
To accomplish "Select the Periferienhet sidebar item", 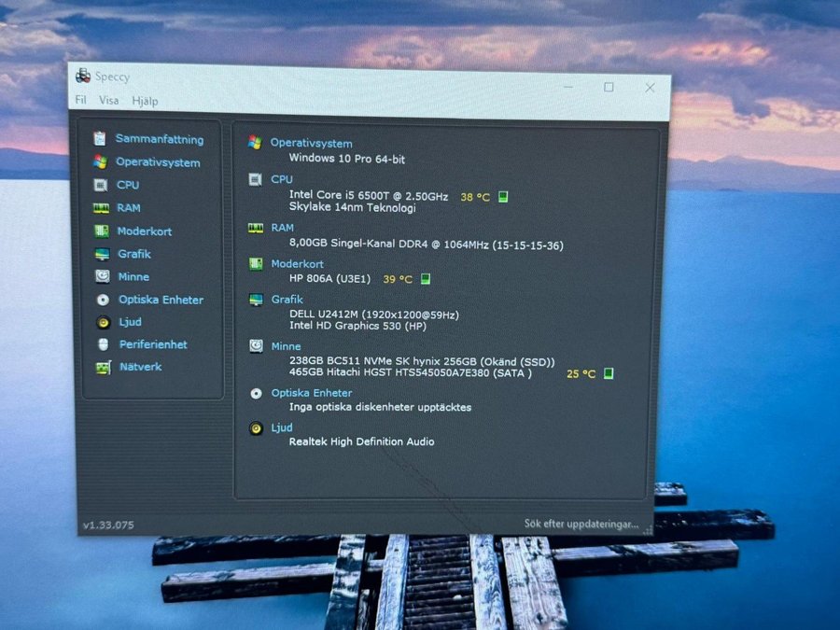I will pyautogui.click(x=152, y=344).
